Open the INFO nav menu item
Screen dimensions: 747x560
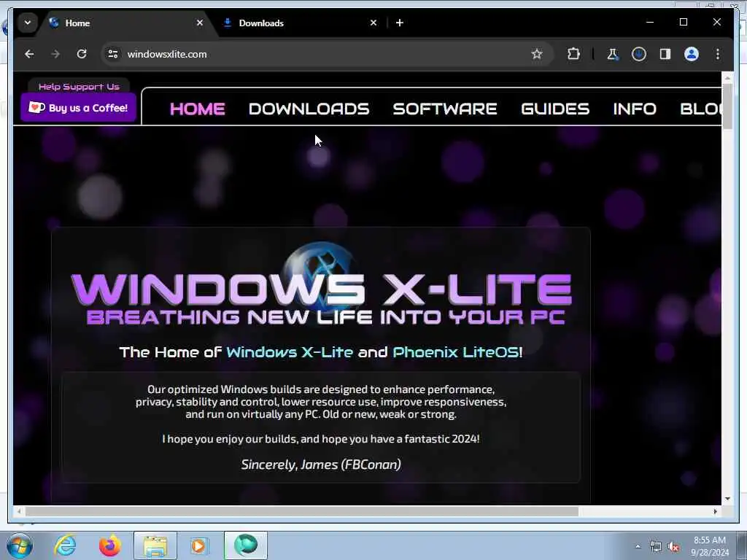point(635,109)
